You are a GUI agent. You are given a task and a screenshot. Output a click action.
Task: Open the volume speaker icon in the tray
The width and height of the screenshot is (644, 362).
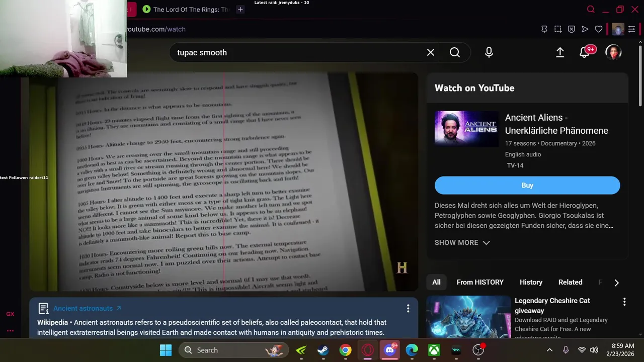tap(594, 350)
